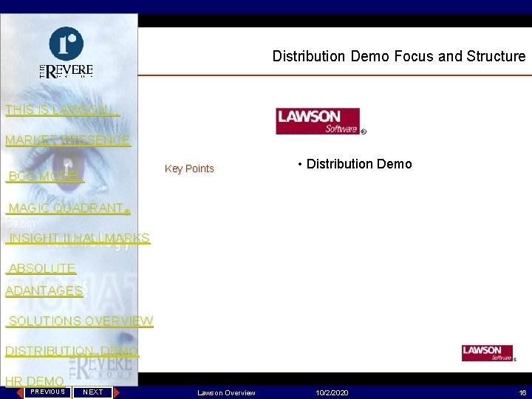The height and width of the screenshot is (399, 532).
Task: Click the NEXT button
Action: pyautogui.click(x=92, y=392)
